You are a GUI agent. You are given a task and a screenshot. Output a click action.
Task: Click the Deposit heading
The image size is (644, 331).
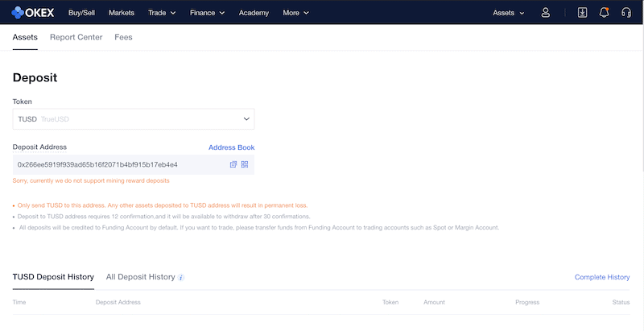35,77
